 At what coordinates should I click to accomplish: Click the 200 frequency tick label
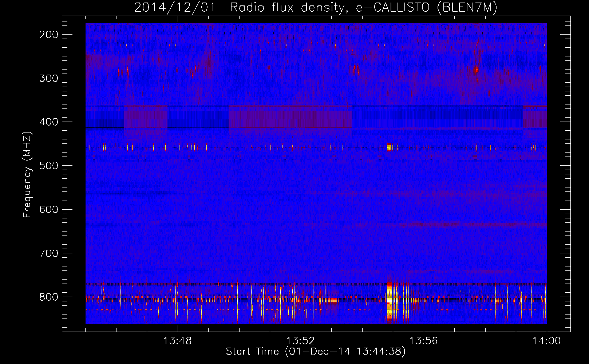tap(49, 35)
